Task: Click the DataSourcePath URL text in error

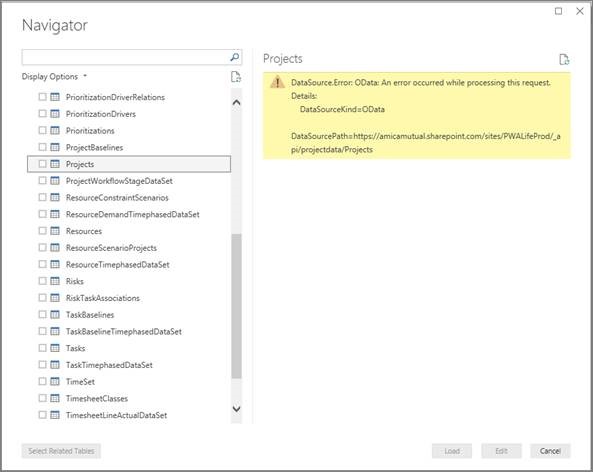Action: coord(426,143)
